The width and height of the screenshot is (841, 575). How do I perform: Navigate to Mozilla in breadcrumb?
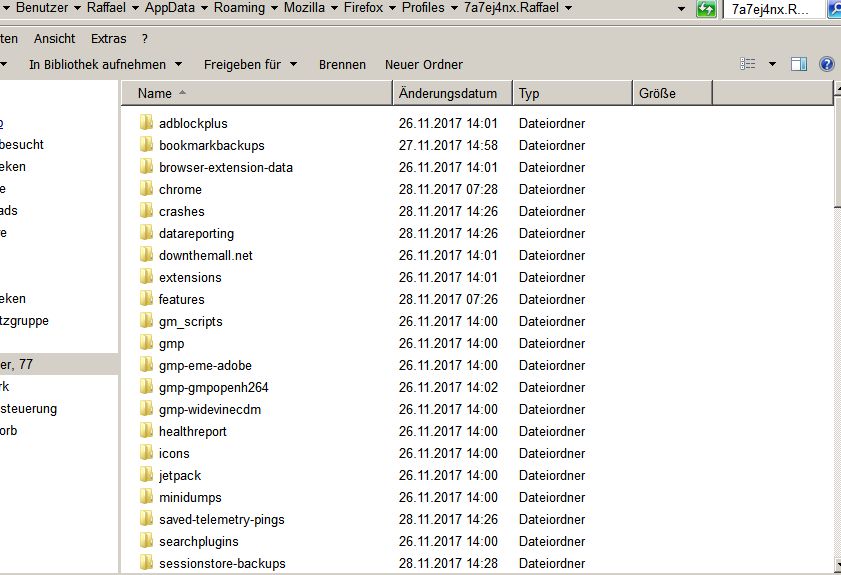304,8
